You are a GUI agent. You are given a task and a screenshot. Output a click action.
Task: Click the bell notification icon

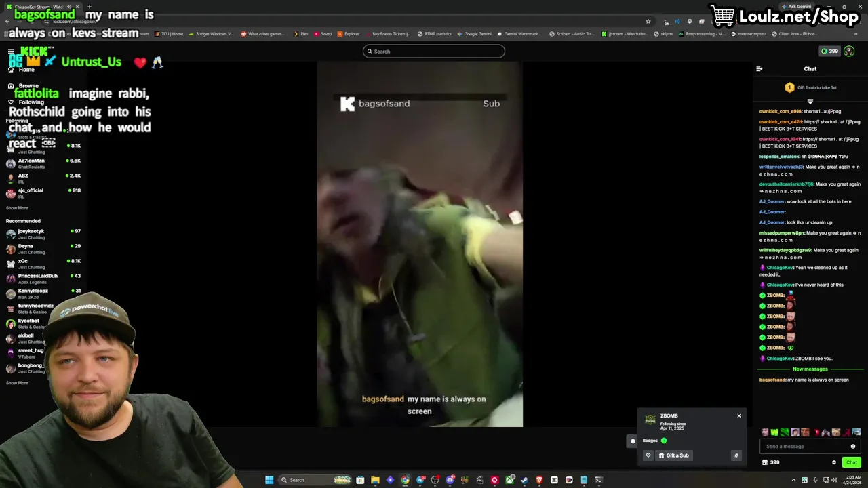point(633,441)
